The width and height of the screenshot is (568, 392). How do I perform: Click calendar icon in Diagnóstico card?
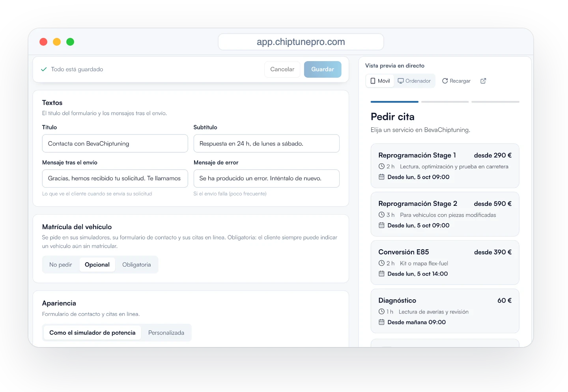tap(381, 322)
